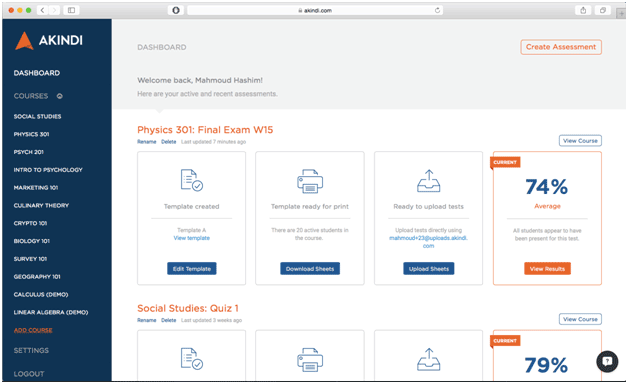Reload the page with the refresh icon
The width and height of the screenshot is (628, 384).
point(437,10)
